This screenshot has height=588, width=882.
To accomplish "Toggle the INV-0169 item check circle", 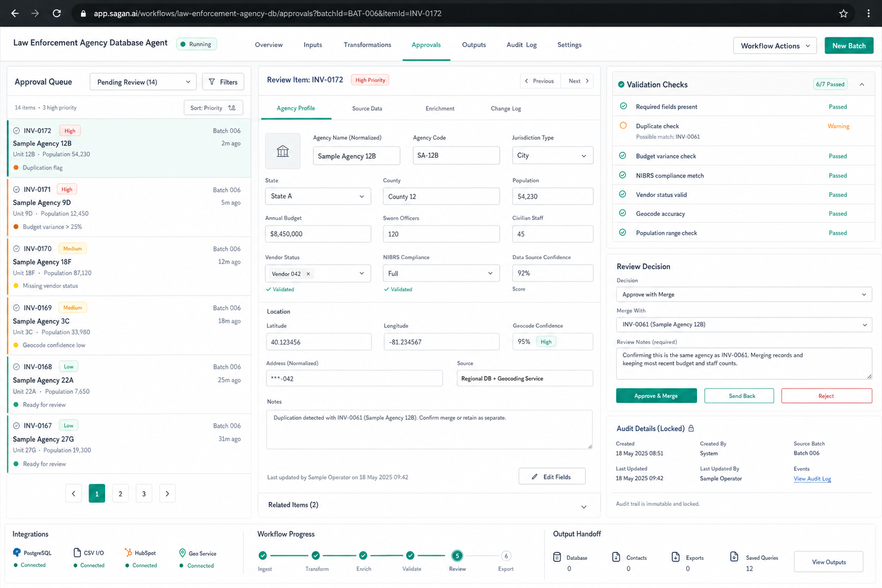I will tap(17, 308).
